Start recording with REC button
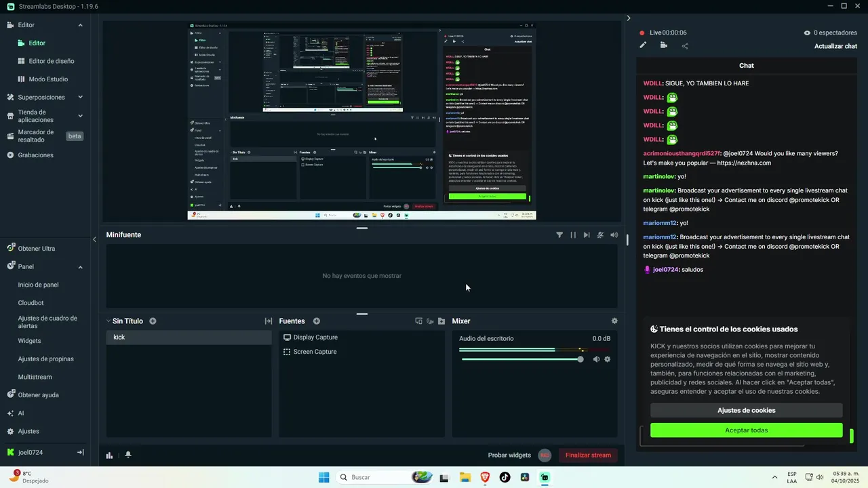 click(x=545, y=455)
